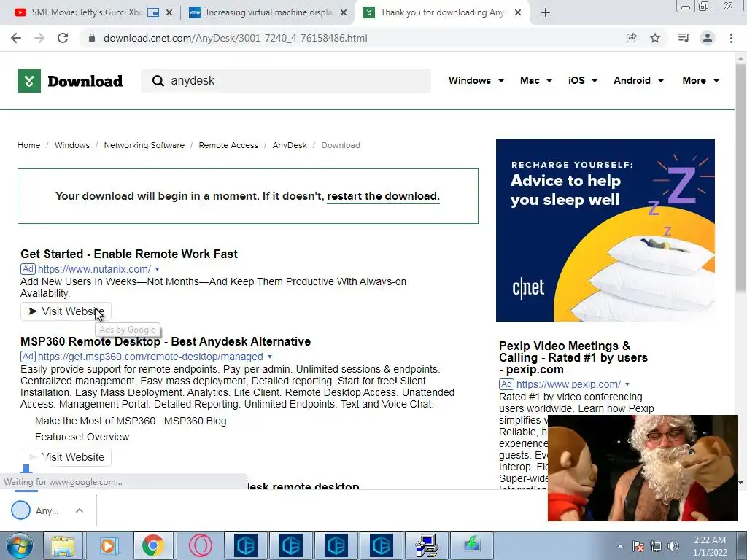Switch to Increasing virtual machine display tab
This screenshot has width=747, height=560.
(268, 13)
